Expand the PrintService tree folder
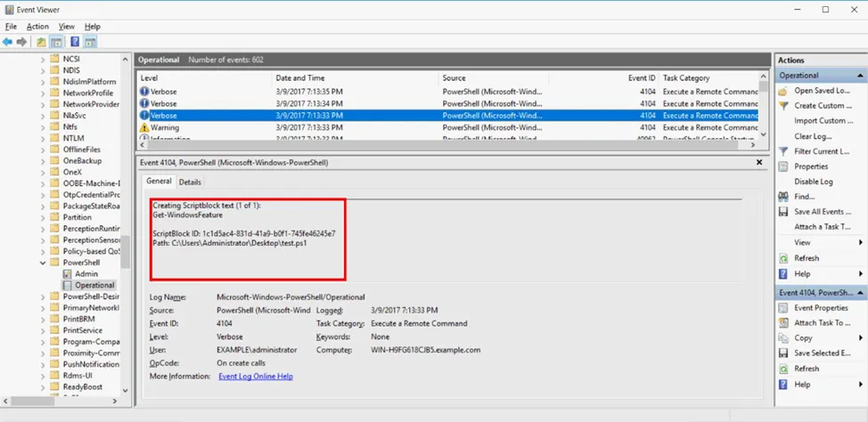Viewport: 868px width, 422px height. click(x=44, y=330)
